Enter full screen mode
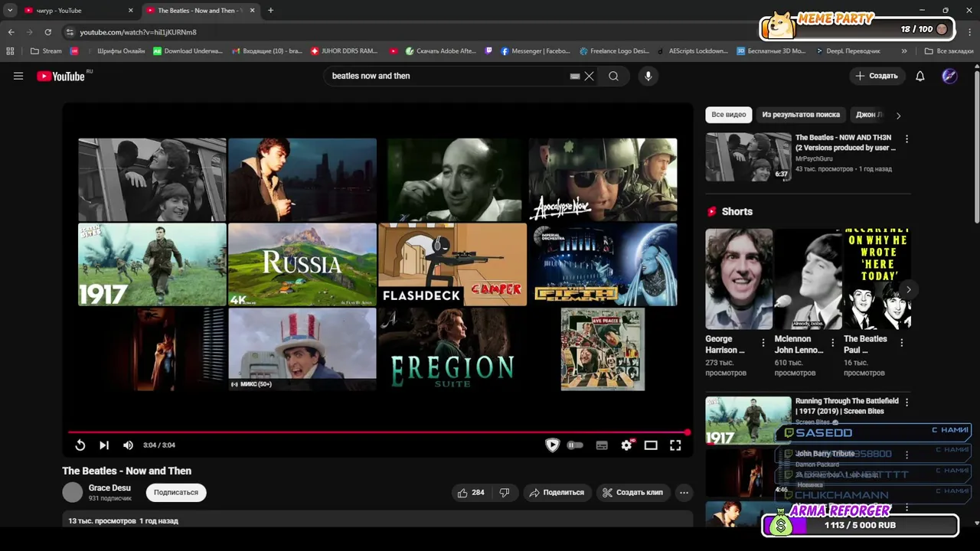The height and width of the screenshot is (551, 980). [675, 445]
